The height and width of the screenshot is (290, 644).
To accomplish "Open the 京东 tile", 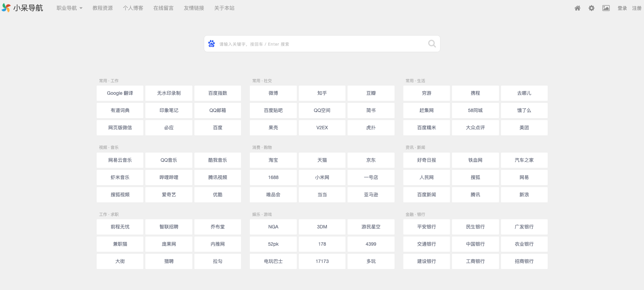I will 371,160.
